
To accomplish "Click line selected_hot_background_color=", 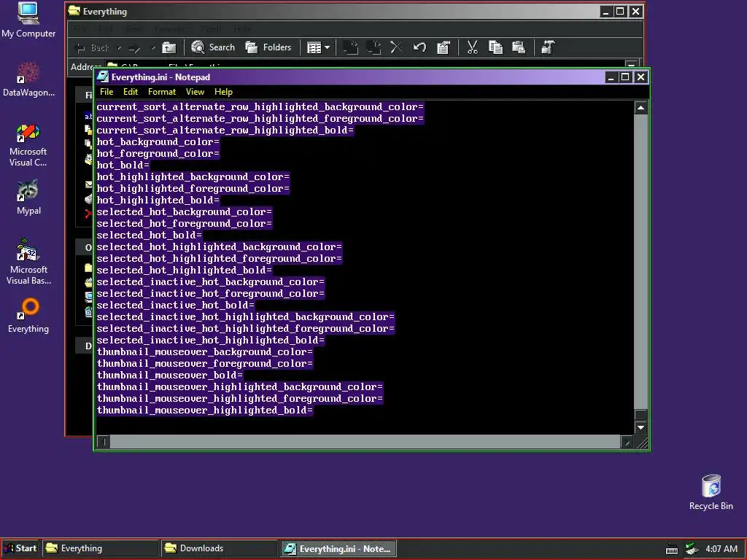I will click(185, 212).
